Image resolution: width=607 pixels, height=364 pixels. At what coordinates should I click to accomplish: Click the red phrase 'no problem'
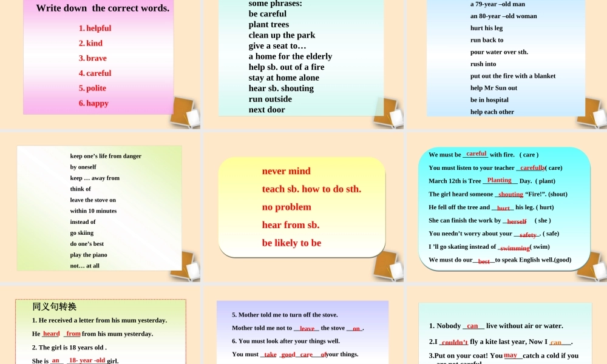[x=287, y=207]
